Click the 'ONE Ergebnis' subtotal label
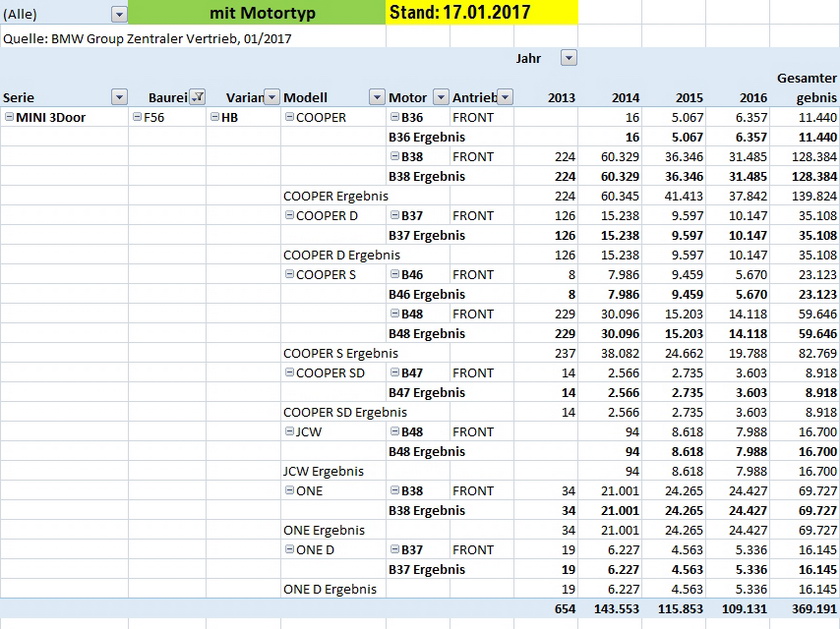Image resolution: width=840 pixels, height=629 pixels. pos(324,530)
